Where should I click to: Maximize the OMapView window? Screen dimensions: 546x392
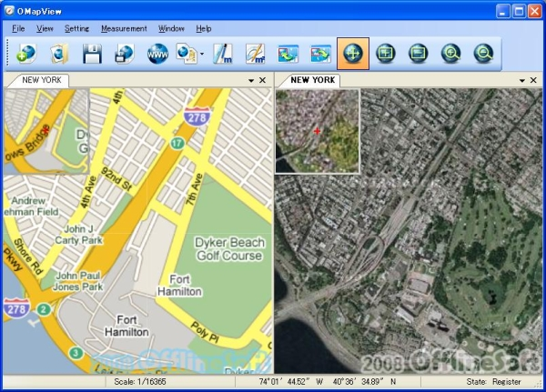519,11
